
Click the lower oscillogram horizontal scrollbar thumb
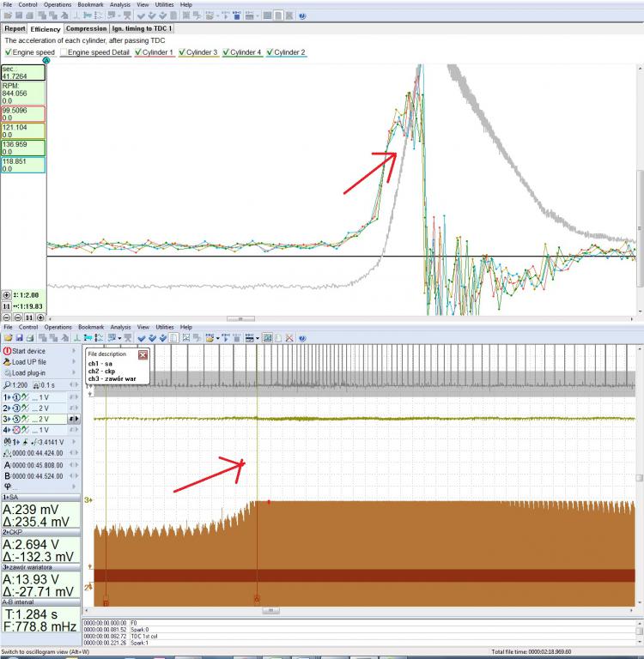271,610
